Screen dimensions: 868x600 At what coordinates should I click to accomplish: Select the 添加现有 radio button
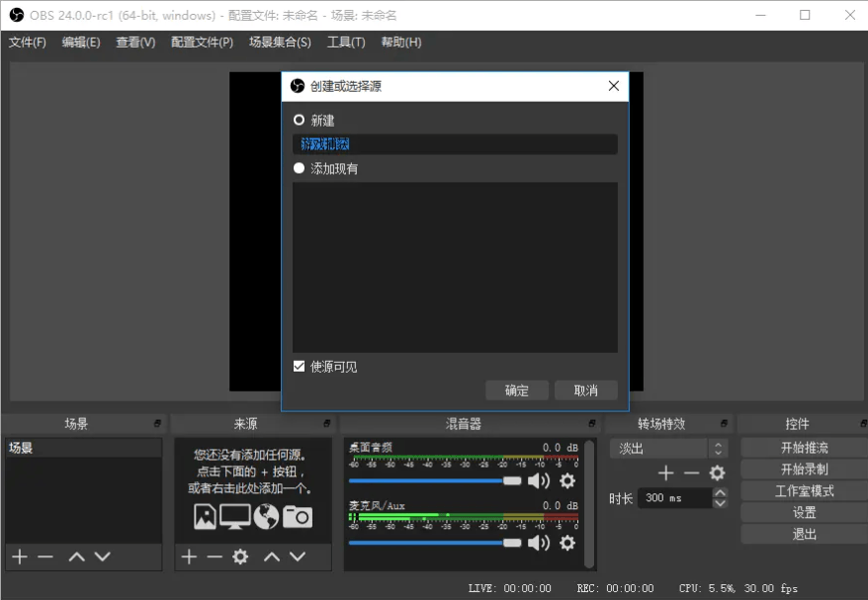tap(299, 167)
